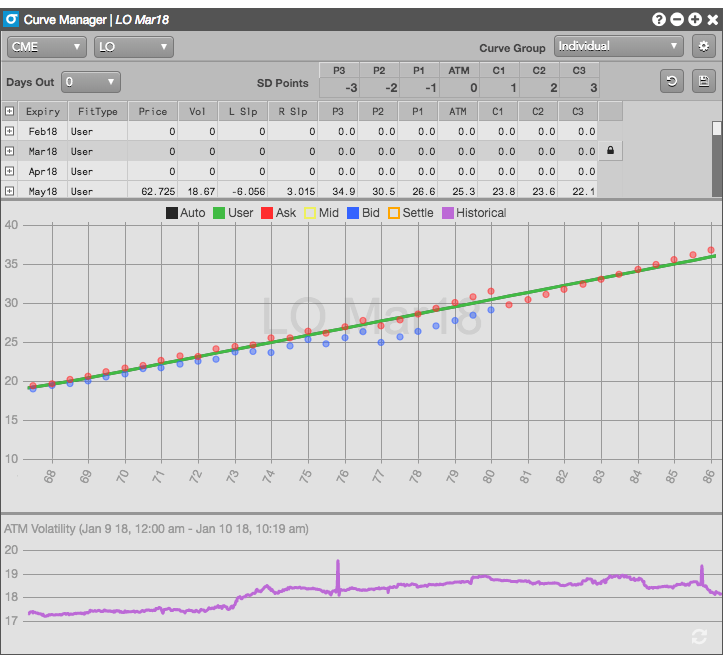Expand the Feb18 expiry row
This screenshot has width=723, height=663.
click(x=9, y=131)
